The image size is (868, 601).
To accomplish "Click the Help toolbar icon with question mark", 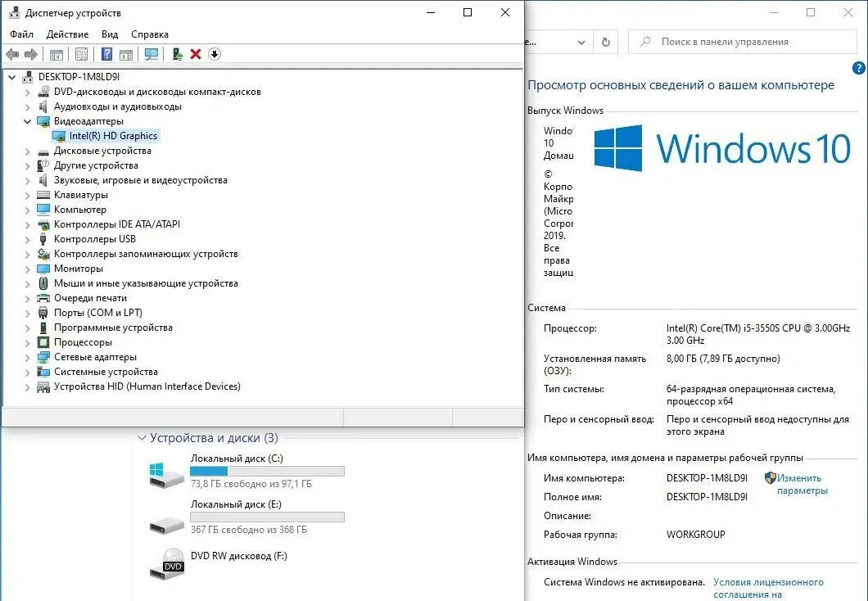I will [x=106, y=54].
